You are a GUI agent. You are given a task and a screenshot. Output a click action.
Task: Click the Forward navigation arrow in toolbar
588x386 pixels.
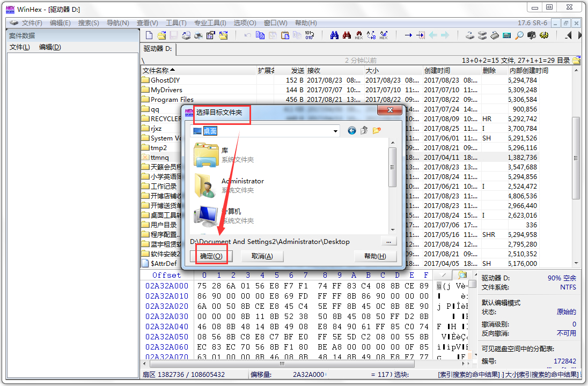(445, 35)
